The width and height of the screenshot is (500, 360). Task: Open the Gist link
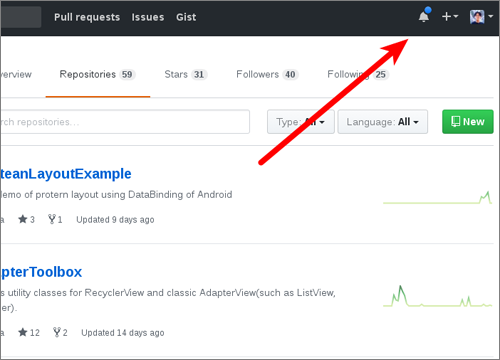(x=186, y=17)
